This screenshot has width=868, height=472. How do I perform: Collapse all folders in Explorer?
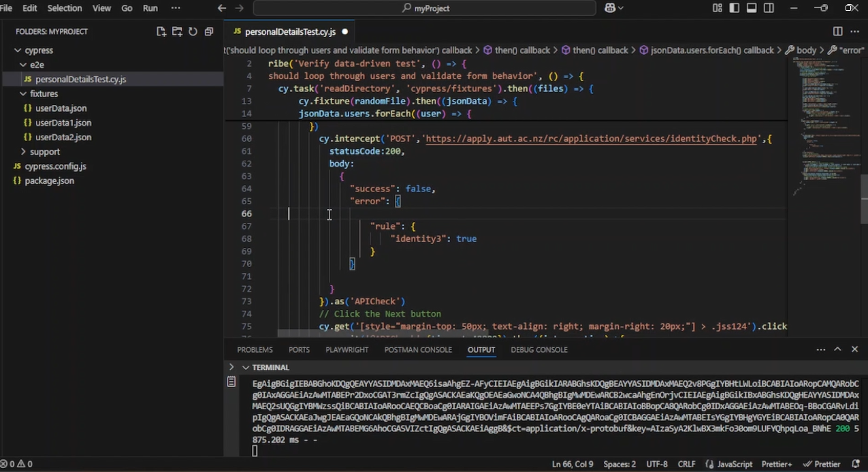point(208,31)
